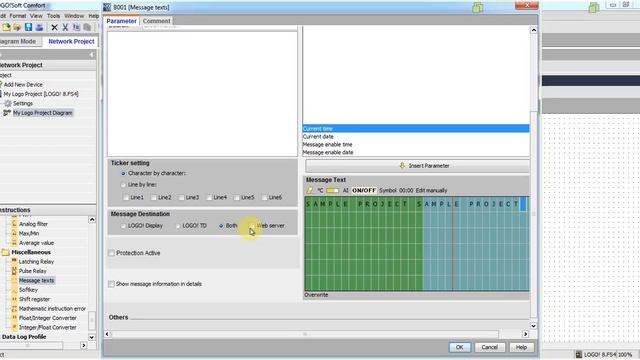Click the Shift register block icon
This screenshot has height=360, width=640.
coord(14,299)
